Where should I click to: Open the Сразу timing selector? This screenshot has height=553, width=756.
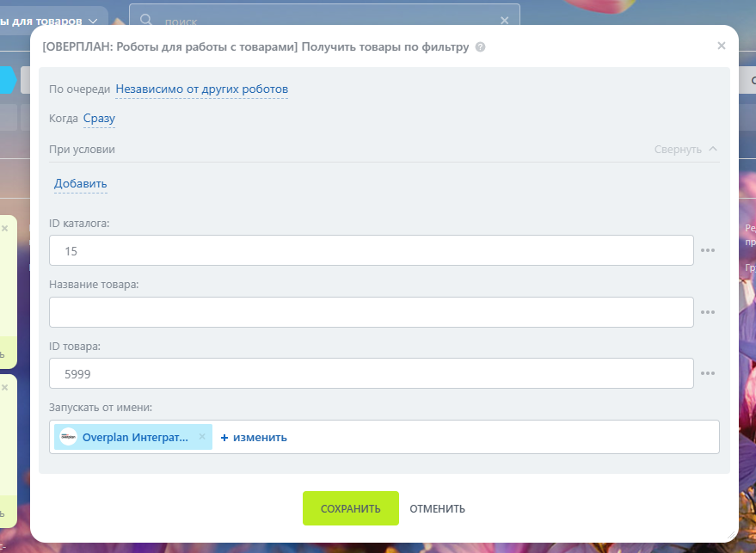(99, 119)
